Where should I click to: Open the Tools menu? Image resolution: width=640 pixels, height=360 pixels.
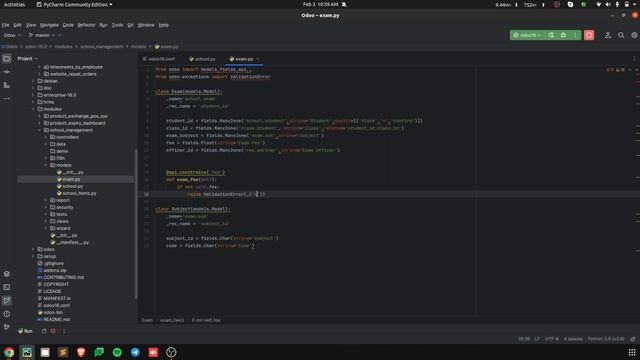[117, 25]
